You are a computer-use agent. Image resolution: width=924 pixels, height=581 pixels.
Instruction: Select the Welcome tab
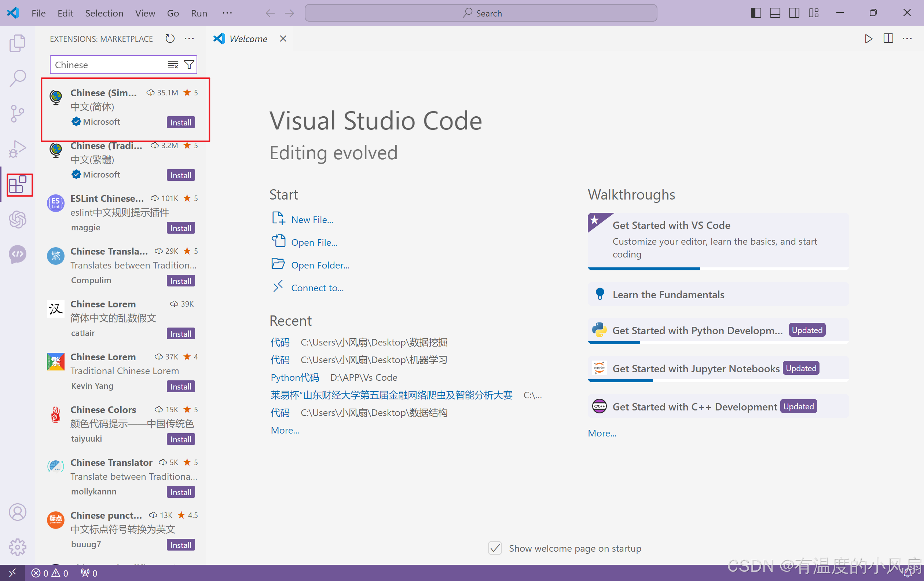point(248,39)
